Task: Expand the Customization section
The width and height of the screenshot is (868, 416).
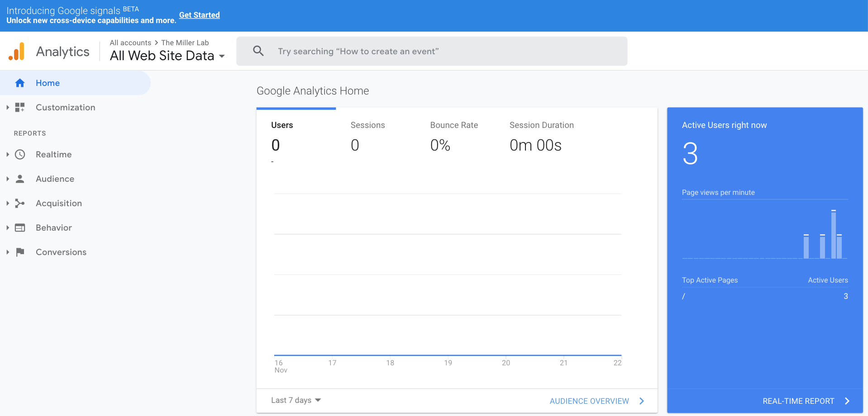Action: pos(8,107)
